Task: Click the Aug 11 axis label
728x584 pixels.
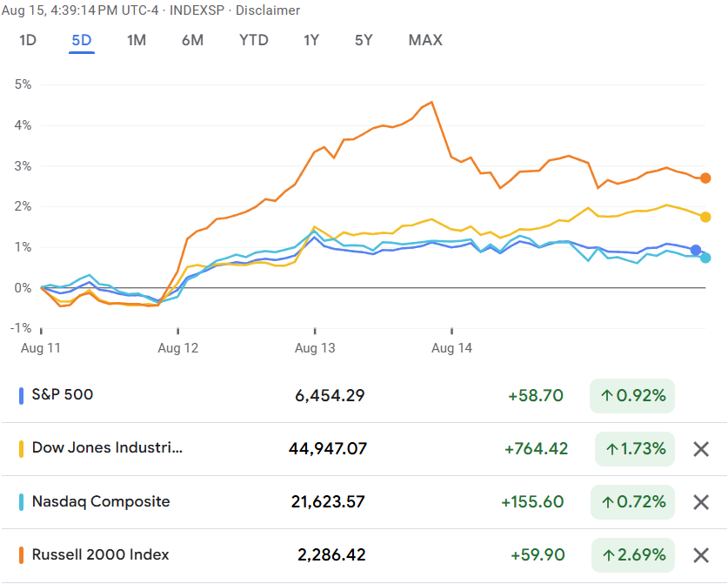Action: (x=41, y=348)
